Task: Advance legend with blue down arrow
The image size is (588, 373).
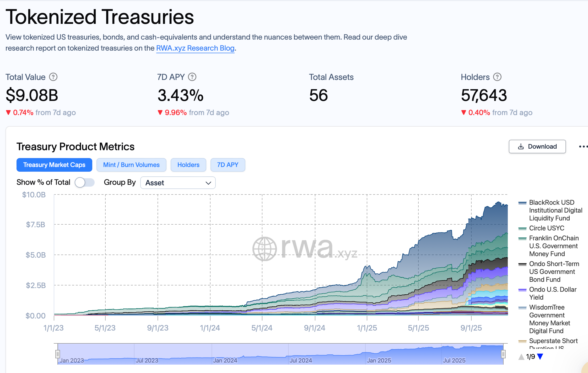Action: pos(541,356)
